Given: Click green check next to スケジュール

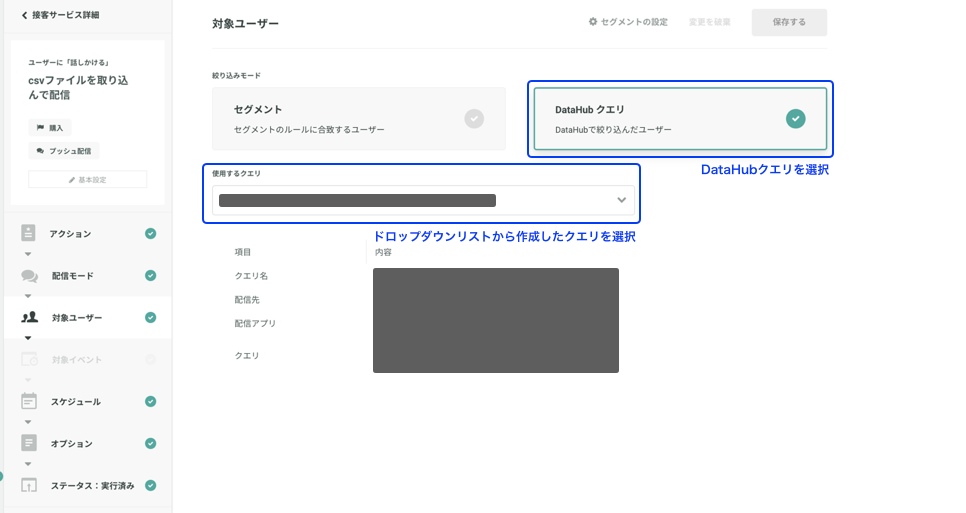Looking at the screenshot, I should (x=150, y=402).
